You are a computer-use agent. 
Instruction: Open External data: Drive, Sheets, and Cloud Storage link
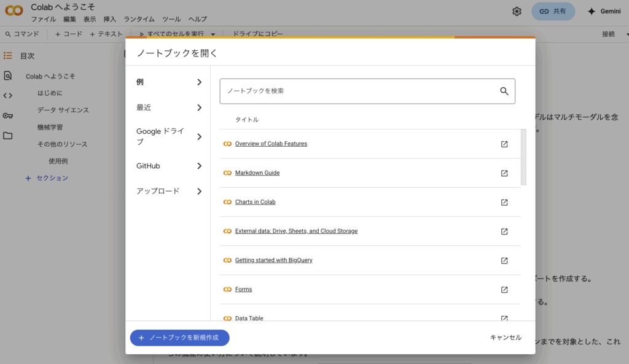[x=296, y=231]
